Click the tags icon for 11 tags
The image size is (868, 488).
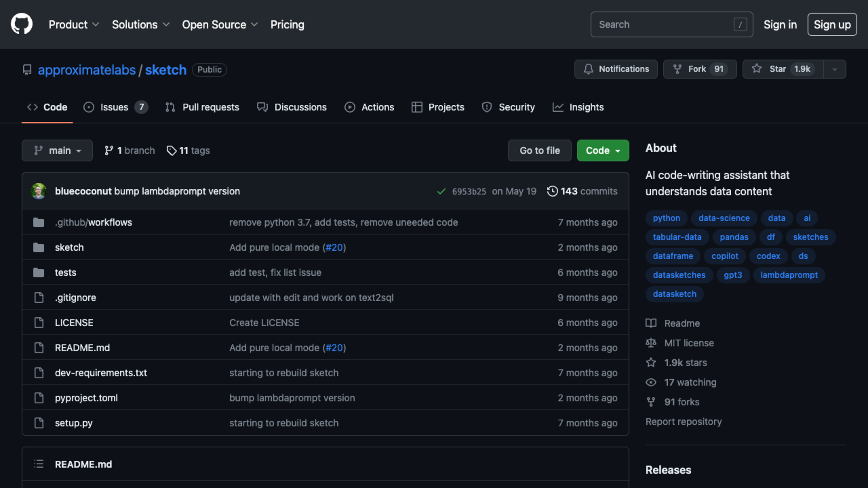172,150
